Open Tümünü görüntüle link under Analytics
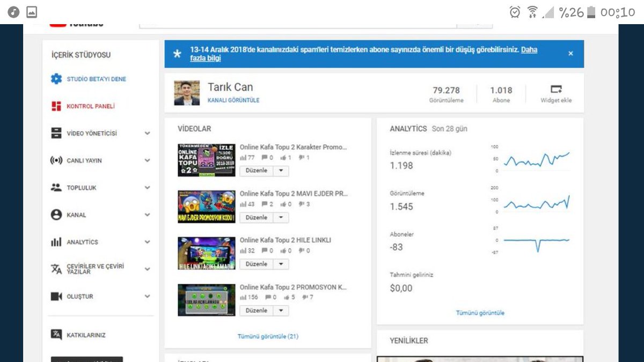 point(480,313)
